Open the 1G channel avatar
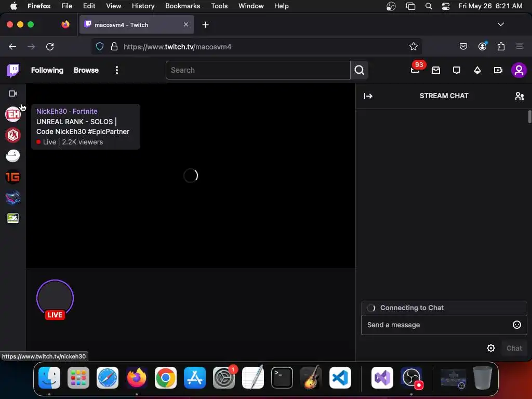532x399 pixels. pos(13,177)
